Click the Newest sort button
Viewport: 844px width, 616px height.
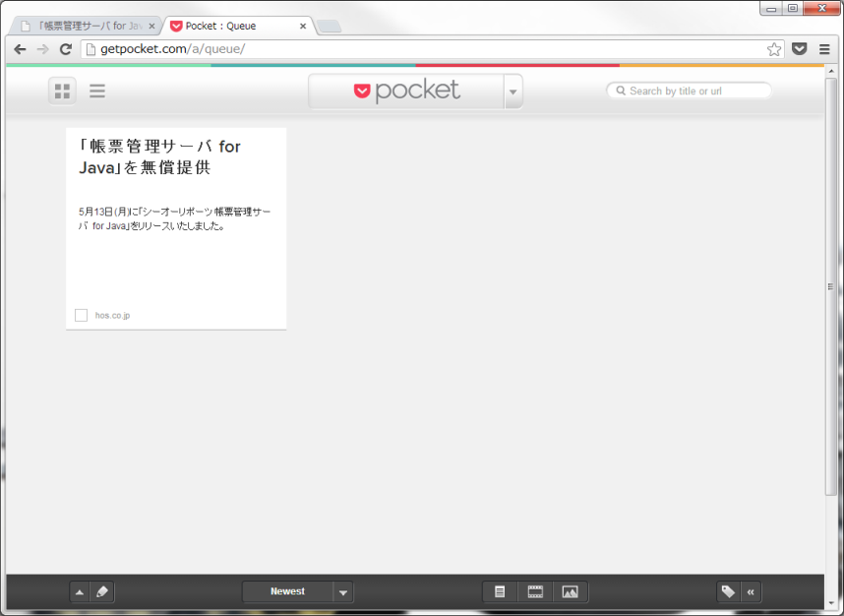(287, 591)
